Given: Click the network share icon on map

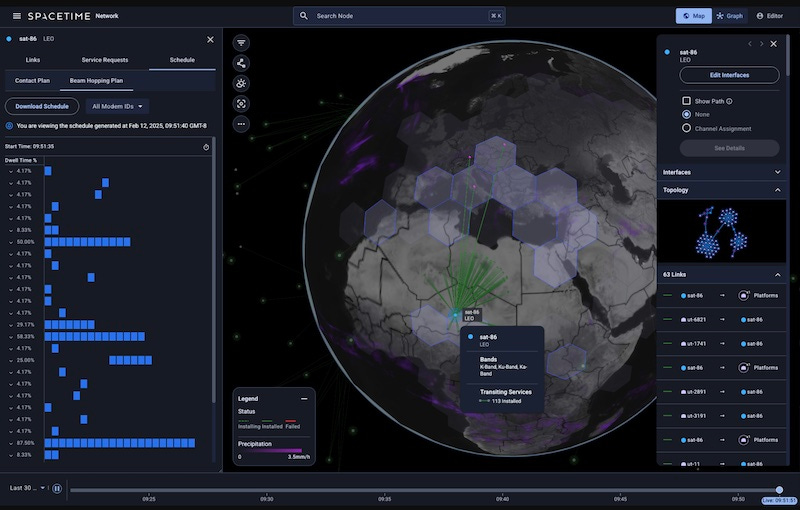Looking at the screenshot, I should point(242,63).
